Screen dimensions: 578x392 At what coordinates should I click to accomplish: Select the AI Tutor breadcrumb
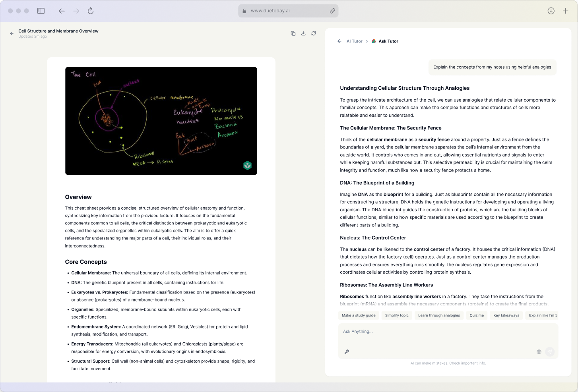354,41
